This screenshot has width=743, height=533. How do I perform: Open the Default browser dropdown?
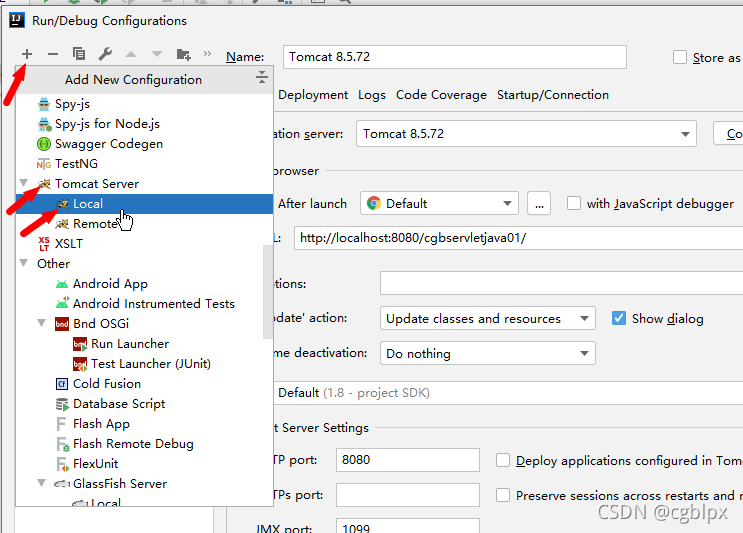tap(439, 203)
